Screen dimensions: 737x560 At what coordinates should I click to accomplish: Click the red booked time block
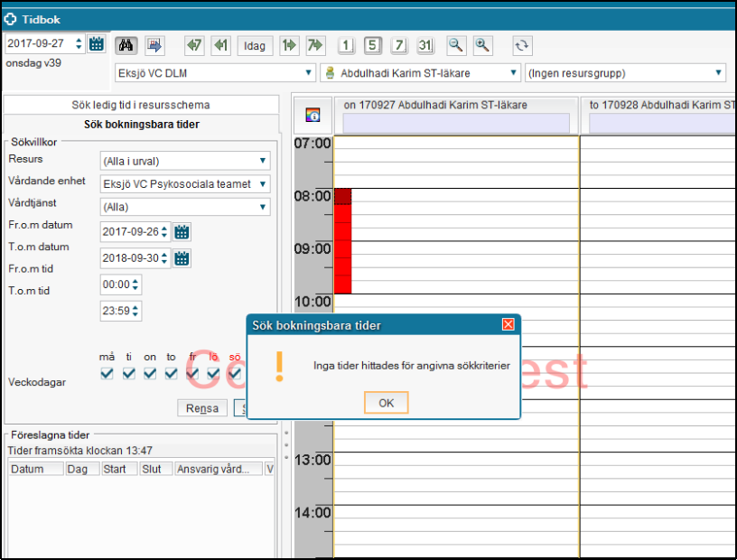pyautogui.click(x=342, y=253)
